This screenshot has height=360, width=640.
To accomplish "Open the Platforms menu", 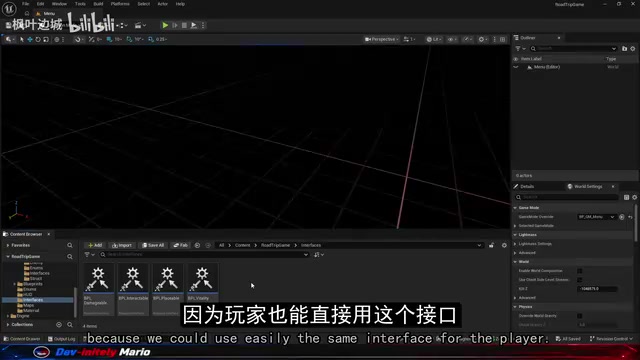I will point(120,4).
